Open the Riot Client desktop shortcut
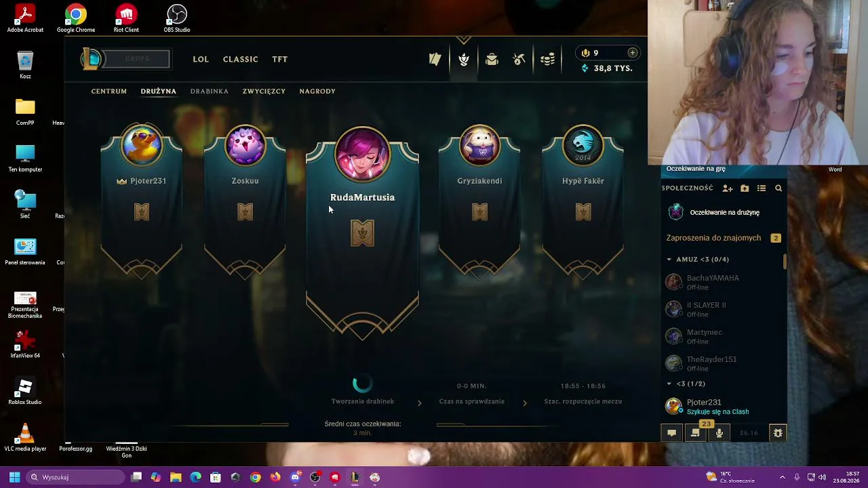Image resolution: width=868 pixels, height=488 pixels. [x=126, y=19]
